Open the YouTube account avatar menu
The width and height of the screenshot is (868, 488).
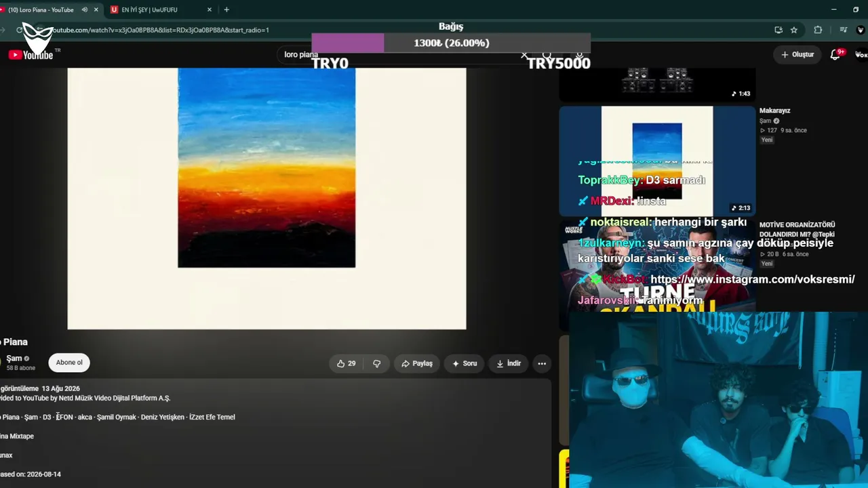[x=861, y=54]
